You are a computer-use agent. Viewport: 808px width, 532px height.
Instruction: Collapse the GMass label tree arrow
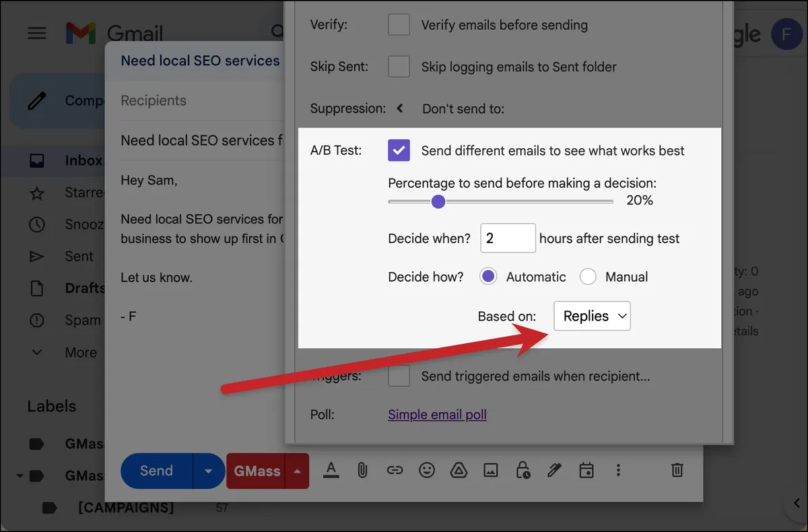click(20, 476)
